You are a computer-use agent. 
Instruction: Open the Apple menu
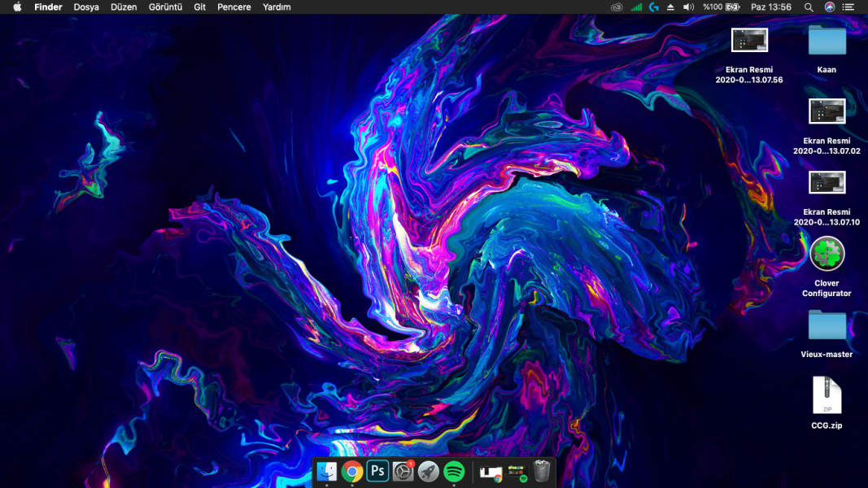coord(17,7)
